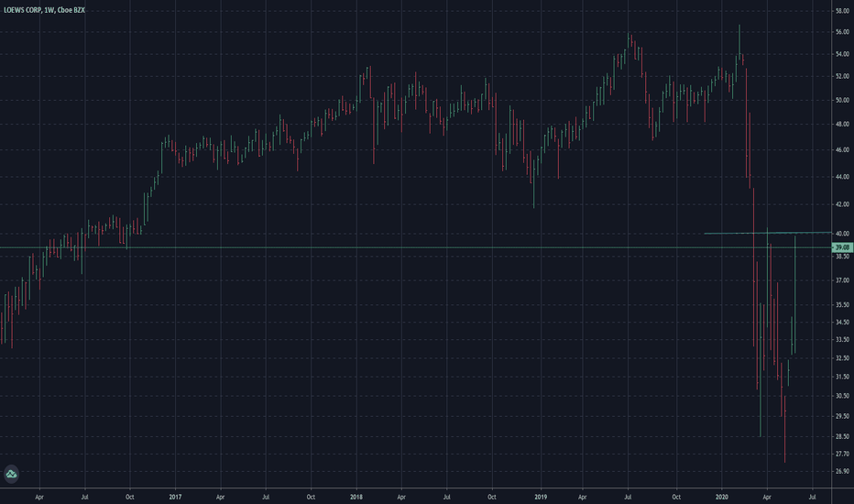Click the 27.70 price axis label
Viewport: 854px width, 504px height.
[x=842, y=454]
